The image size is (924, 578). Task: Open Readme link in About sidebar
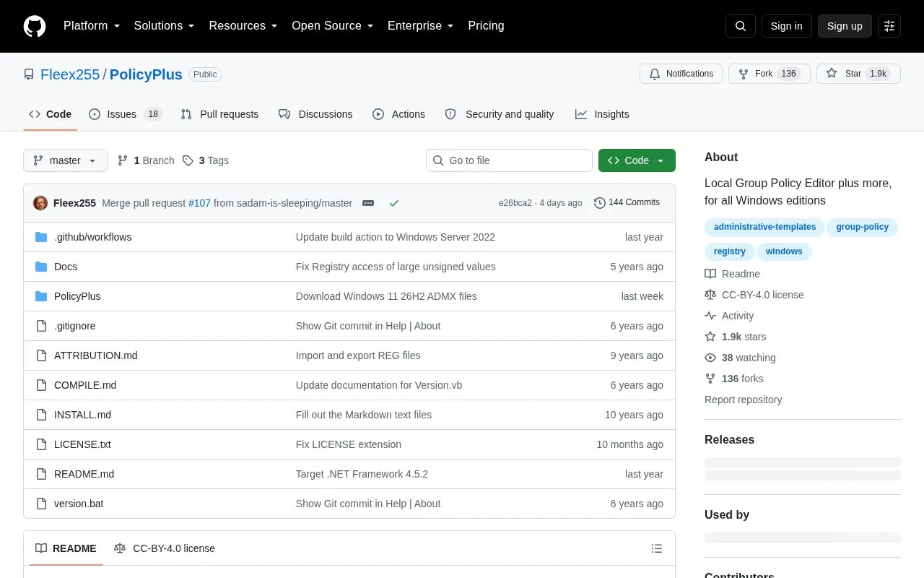732,274
